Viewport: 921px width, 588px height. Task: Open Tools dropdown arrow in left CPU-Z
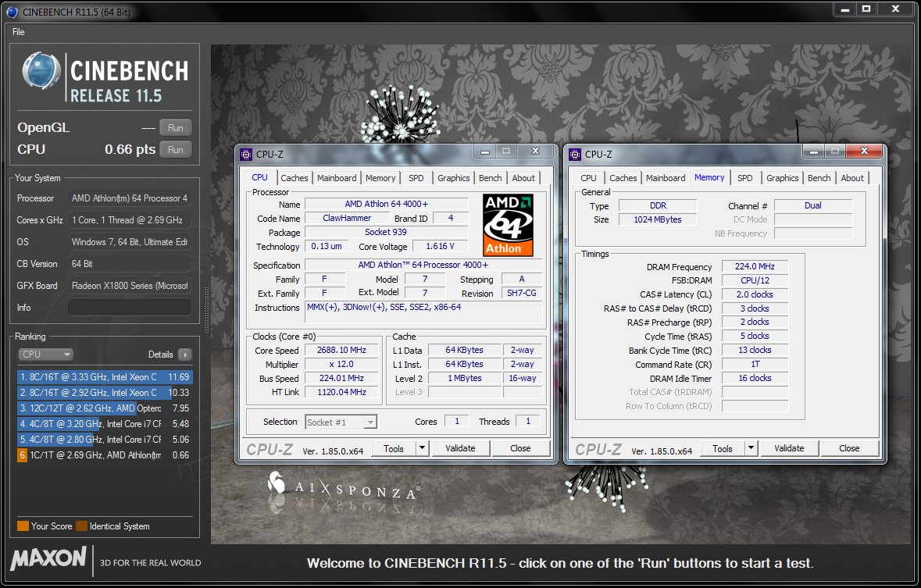[422, 449]
